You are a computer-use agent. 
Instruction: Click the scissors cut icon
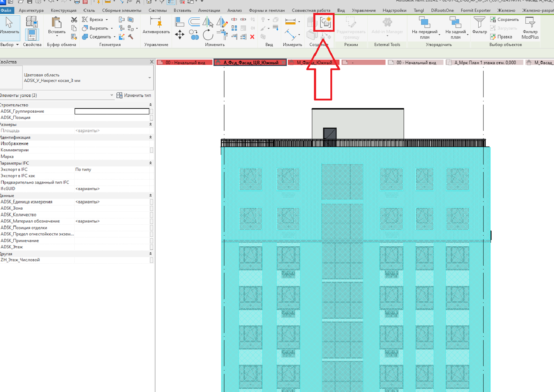pyautogui.click(x=74, y=19)
